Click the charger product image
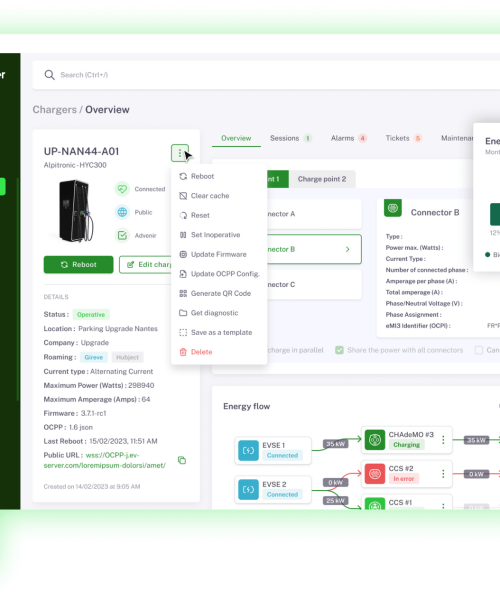 tap(76, 211)
